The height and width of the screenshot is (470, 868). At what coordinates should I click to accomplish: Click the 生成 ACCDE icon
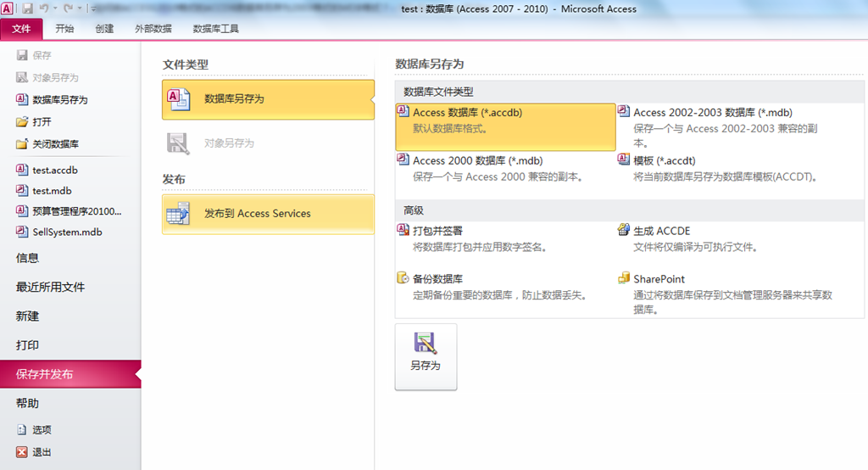point(624,229)
